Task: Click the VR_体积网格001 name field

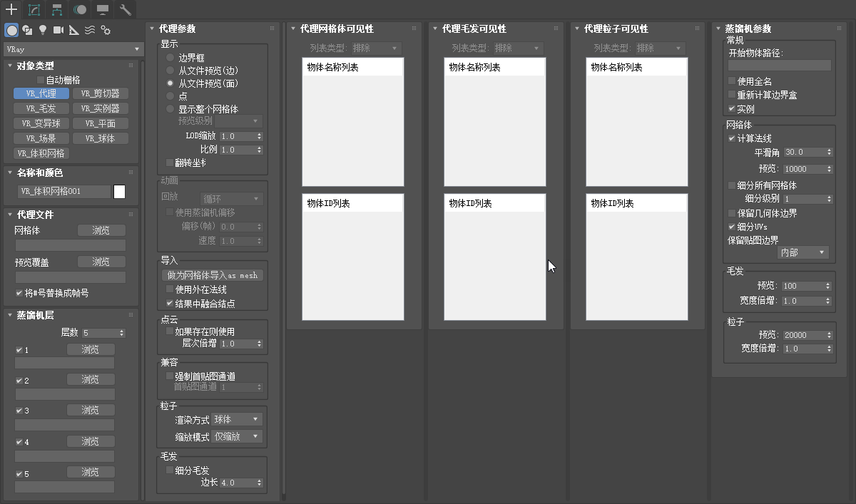Action: tap(64, 191)
